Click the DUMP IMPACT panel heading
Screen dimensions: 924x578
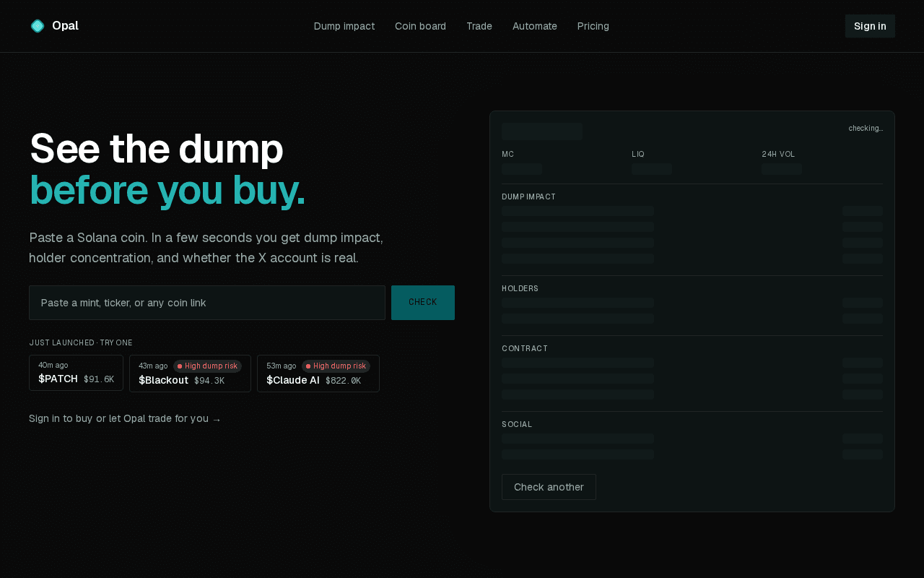[x=529, y=197]
